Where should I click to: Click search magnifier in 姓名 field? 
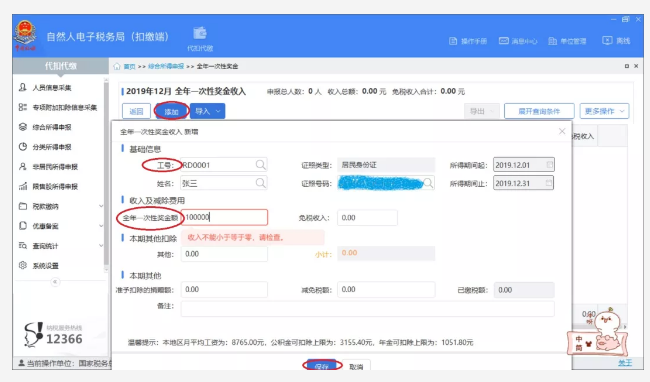260,183
